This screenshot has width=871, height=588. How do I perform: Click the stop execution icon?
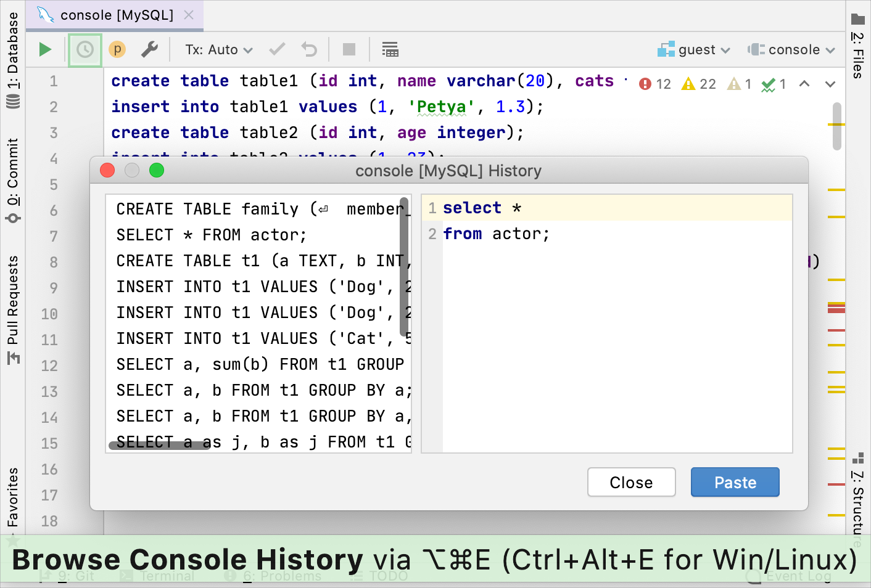pyautogui.click(x=349, y=49)
